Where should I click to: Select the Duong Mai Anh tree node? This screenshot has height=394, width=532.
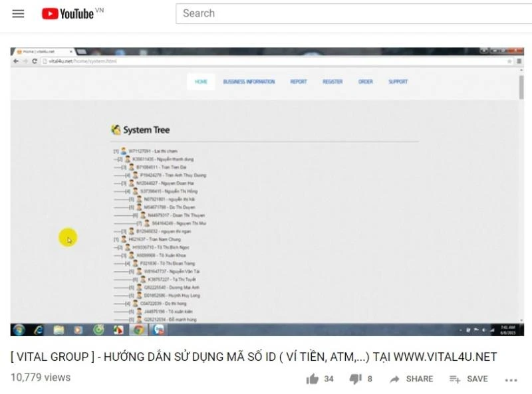tap(172, 288)
